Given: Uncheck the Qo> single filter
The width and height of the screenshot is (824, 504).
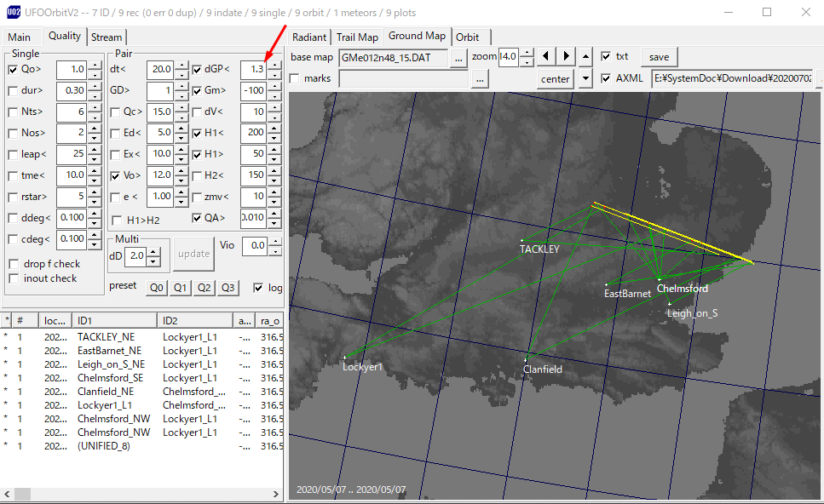Looking at the screenshot, I should [13, 70].
